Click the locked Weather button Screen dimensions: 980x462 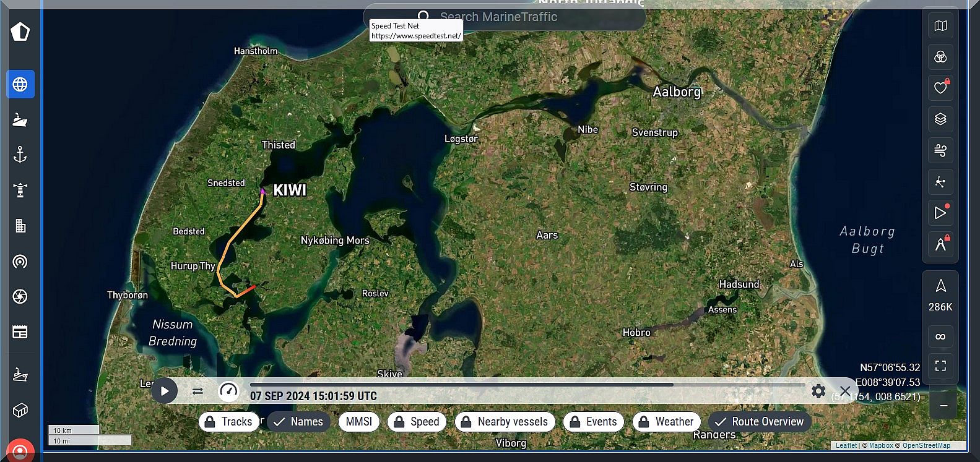[x=666, y=422]
